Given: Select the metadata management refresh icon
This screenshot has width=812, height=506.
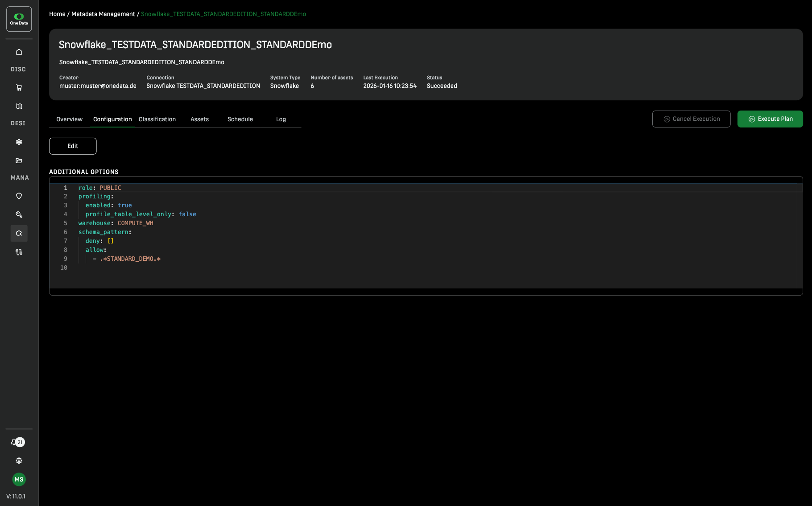Looking at the screenshot, I should [19, 233].
